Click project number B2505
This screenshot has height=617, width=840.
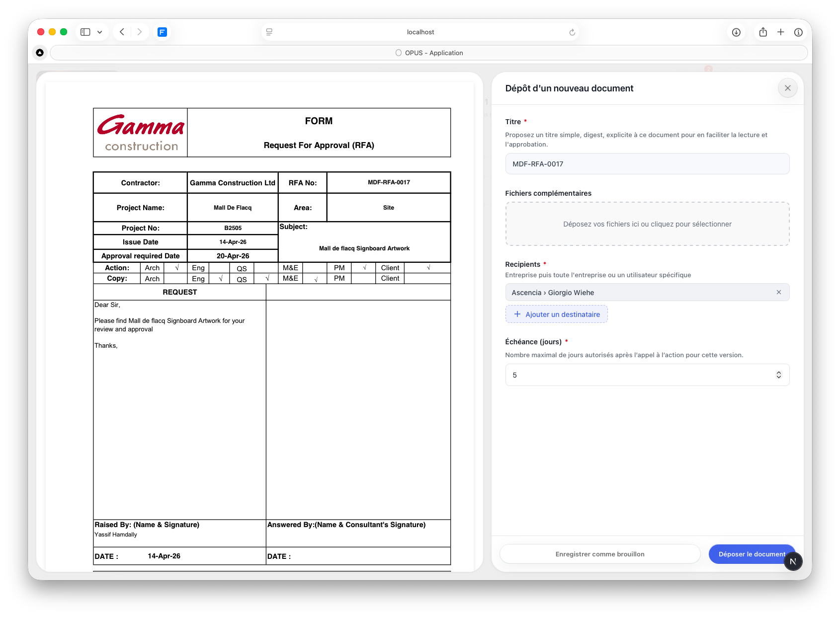click(233, 228)
